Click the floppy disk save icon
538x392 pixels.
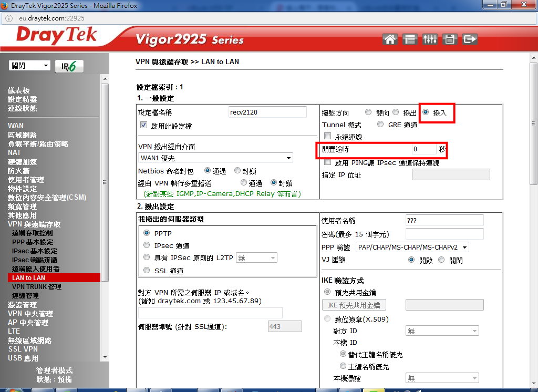[449, 39]
